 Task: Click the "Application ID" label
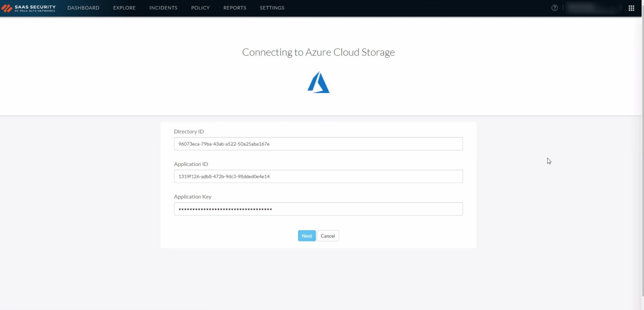(191, 164)
